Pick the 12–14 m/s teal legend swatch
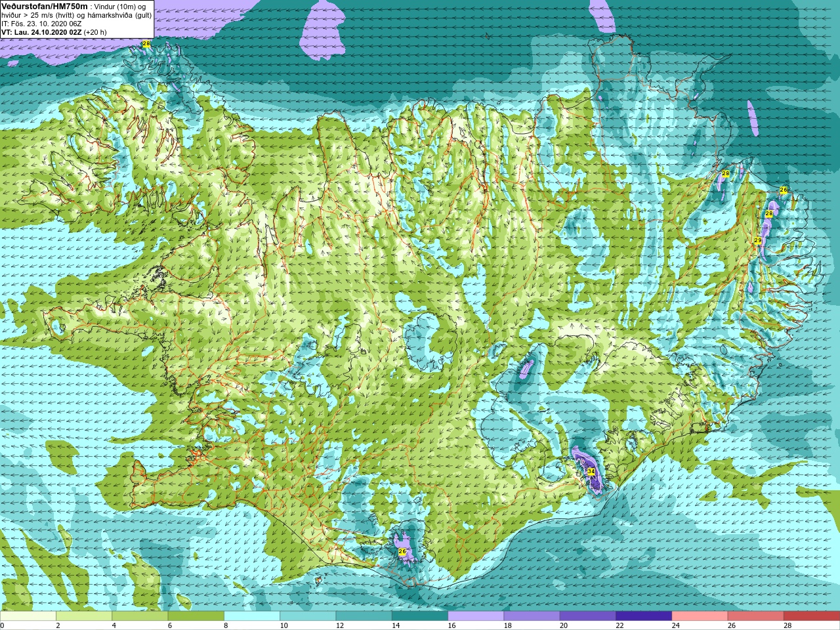Image resolution: width=840 pixels, height=630 pixels. [x=364, y=616]
